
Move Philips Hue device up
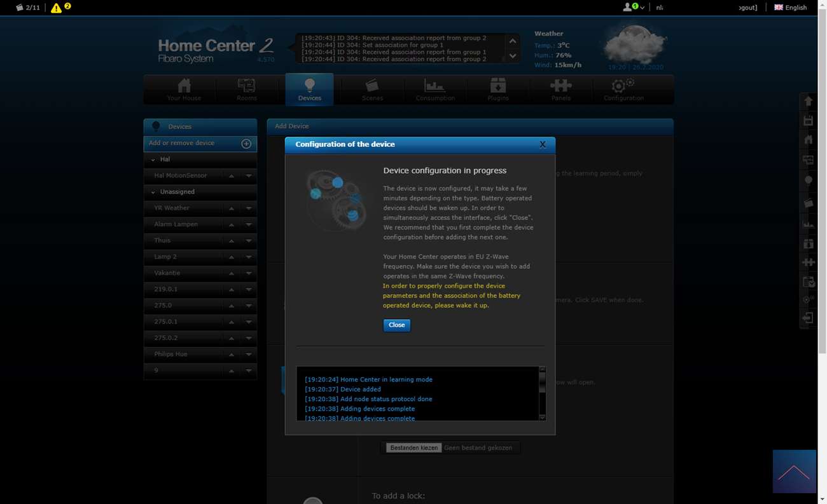point(232,355)
